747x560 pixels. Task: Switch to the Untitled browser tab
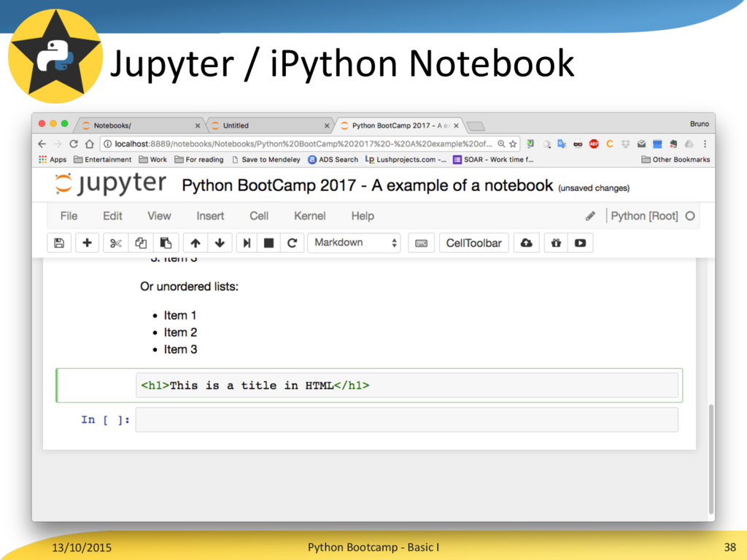tap(269, 125)
